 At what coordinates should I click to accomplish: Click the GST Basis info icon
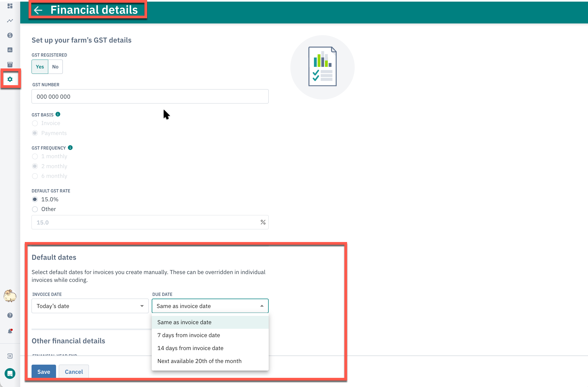click(x=58, y=114)
